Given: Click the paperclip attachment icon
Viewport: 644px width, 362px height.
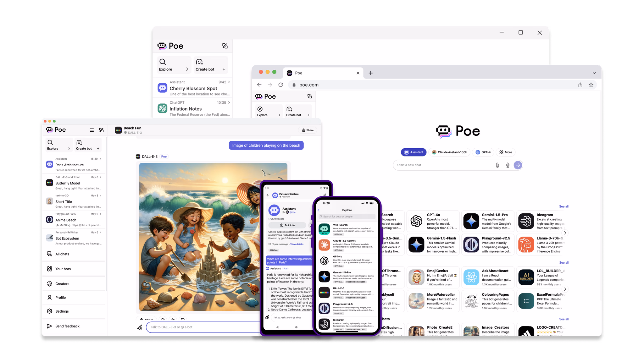Looking at the screenshot, I should (x=497, y=165).
